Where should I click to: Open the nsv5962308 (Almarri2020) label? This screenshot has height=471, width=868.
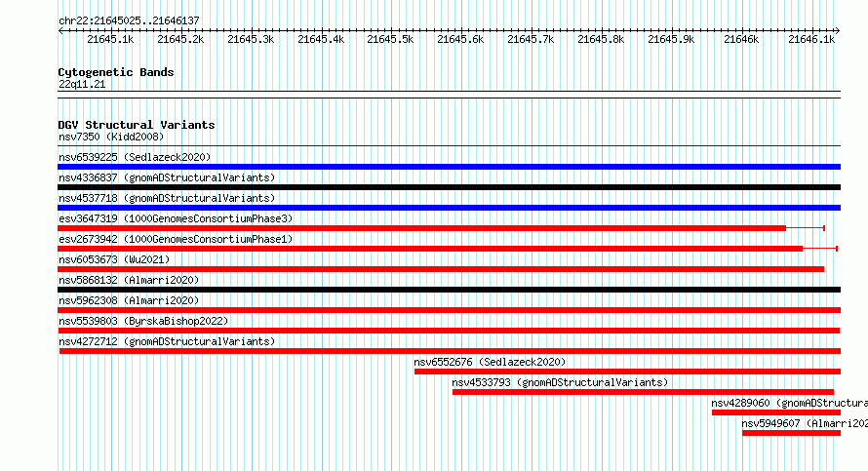129,300
